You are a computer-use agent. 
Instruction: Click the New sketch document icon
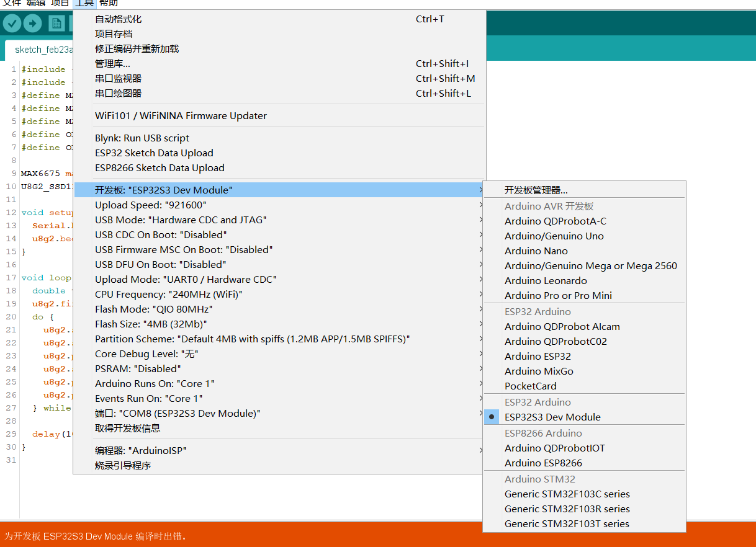coord(57,24)
